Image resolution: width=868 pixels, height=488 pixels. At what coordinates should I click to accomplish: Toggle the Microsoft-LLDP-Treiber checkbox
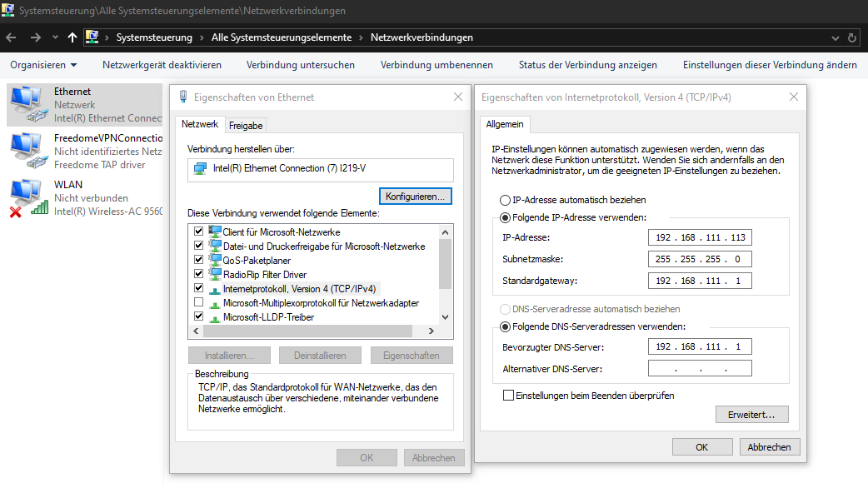(x=199, y=316)
